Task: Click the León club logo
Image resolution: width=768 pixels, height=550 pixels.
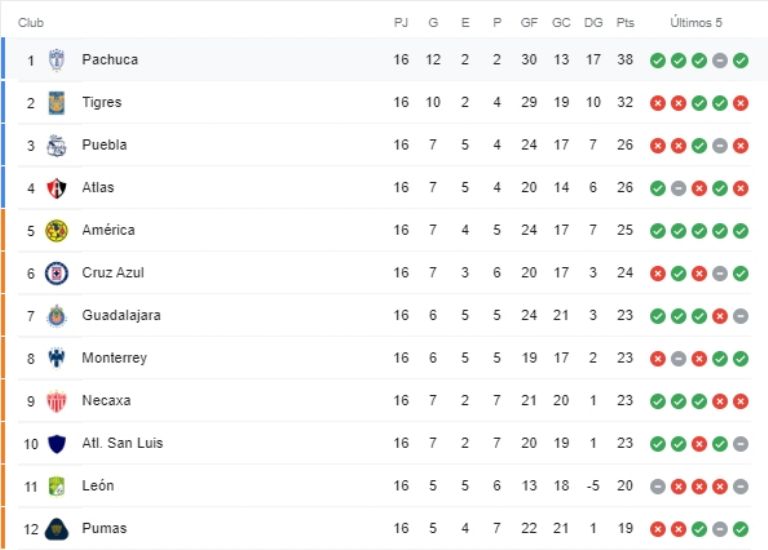Action: coord(57,486)
